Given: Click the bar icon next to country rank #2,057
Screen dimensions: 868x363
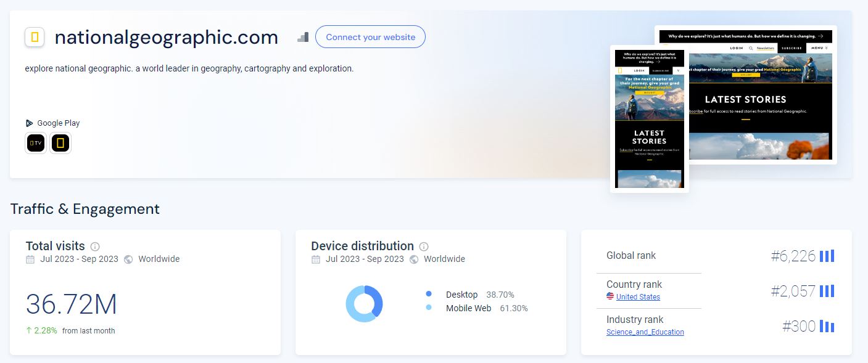Looking at the screenshot, I should [x=827, y=291].
